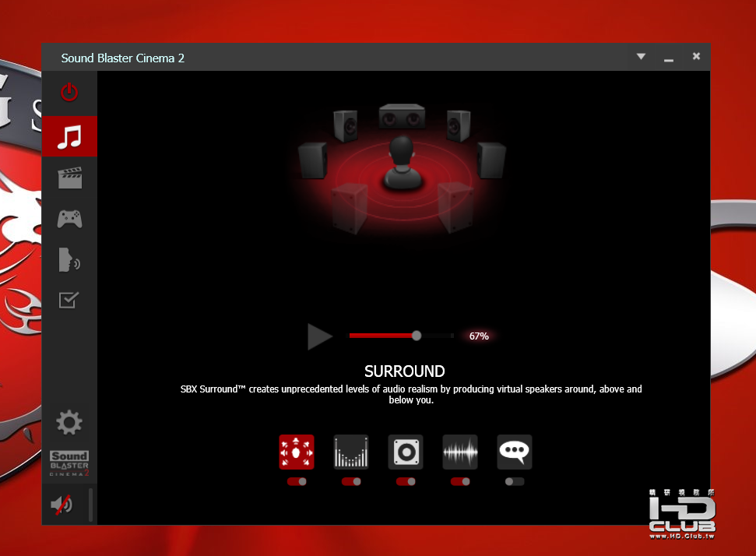Play the surround test audio
The image size is (756, 556).
[320, 336]
